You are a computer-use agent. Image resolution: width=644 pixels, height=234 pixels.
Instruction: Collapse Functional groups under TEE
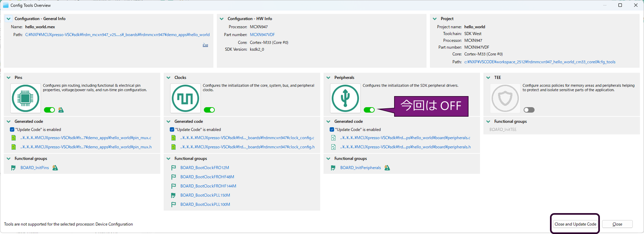tap(488, 122)
